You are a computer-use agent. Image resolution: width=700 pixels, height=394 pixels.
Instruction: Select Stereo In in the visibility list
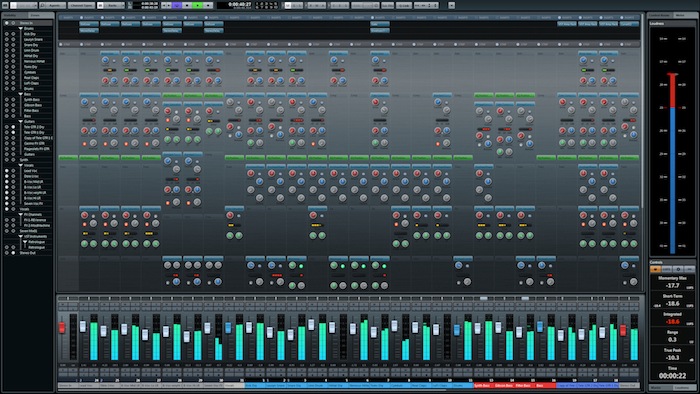pyautogui.click(x=26, y=23)
